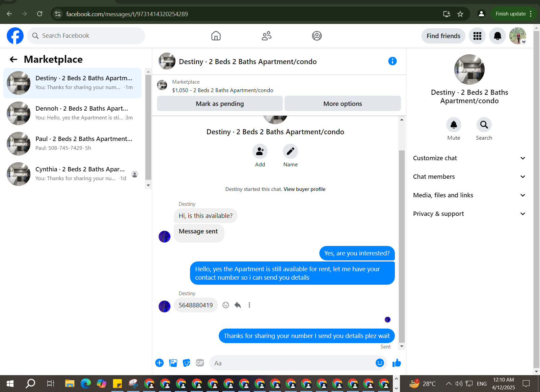Open the ENG language indicator
Viewport: 540px width, 392px height.
[482, 384]
